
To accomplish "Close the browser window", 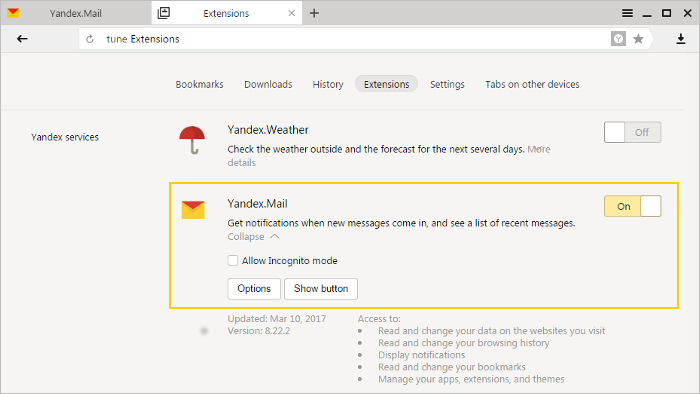I will click(688, 13).
